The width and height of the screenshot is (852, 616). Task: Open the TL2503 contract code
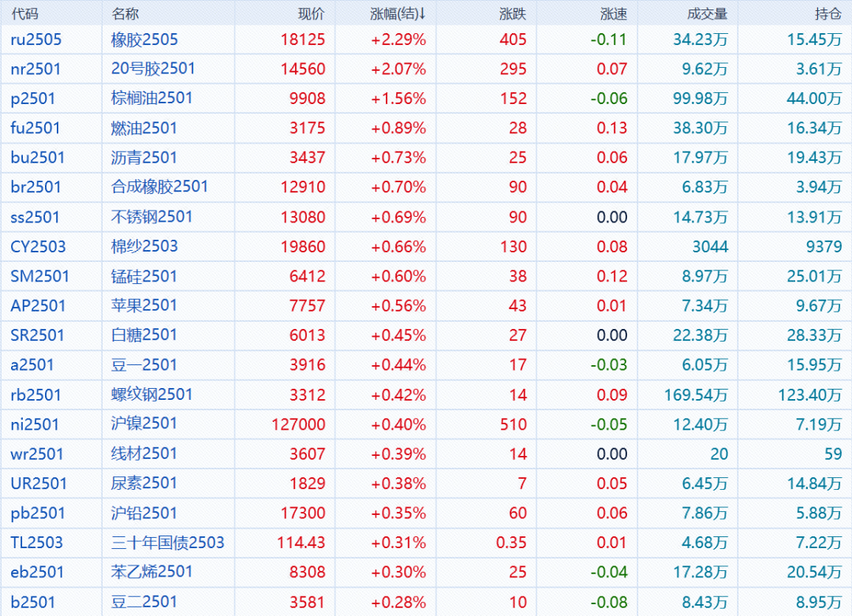tap(36, 543)
